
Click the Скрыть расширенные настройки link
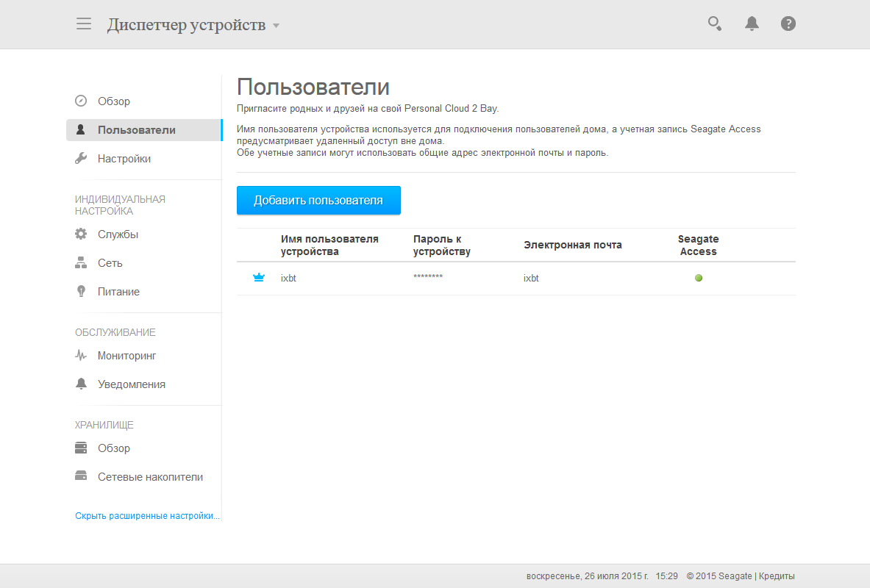coord(148,516)
